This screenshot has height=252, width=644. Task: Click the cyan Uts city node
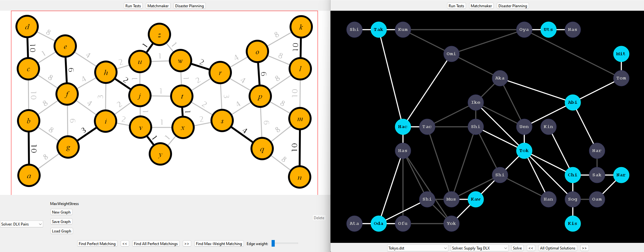(x=548, y=30)
